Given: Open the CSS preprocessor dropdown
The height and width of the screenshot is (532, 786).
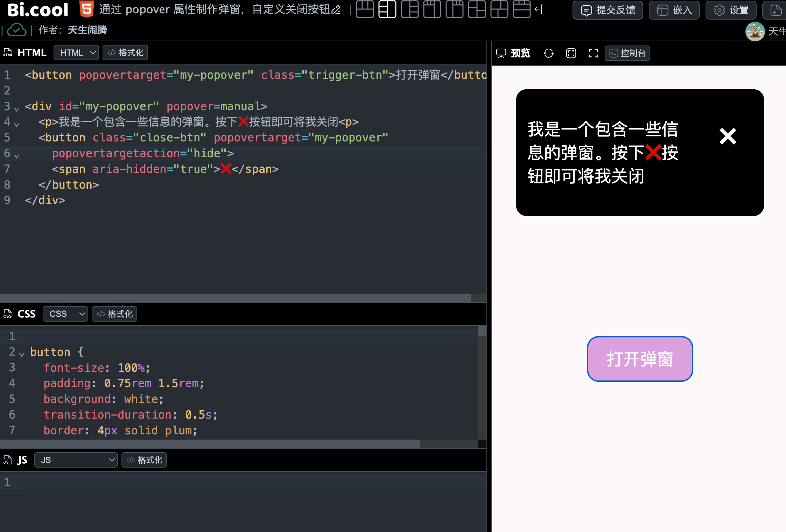Looking at the screenshot, I should pyautogui.click(x=65, y=314).
